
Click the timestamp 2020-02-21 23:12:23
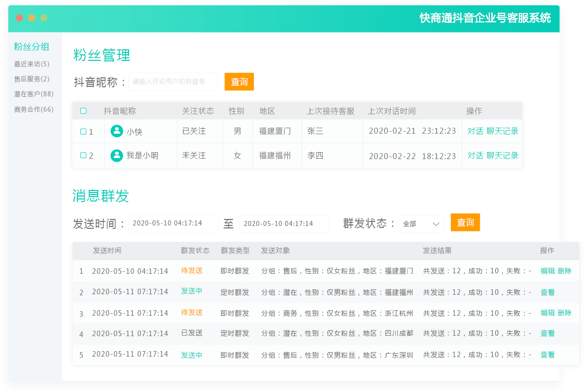(412, 131)
